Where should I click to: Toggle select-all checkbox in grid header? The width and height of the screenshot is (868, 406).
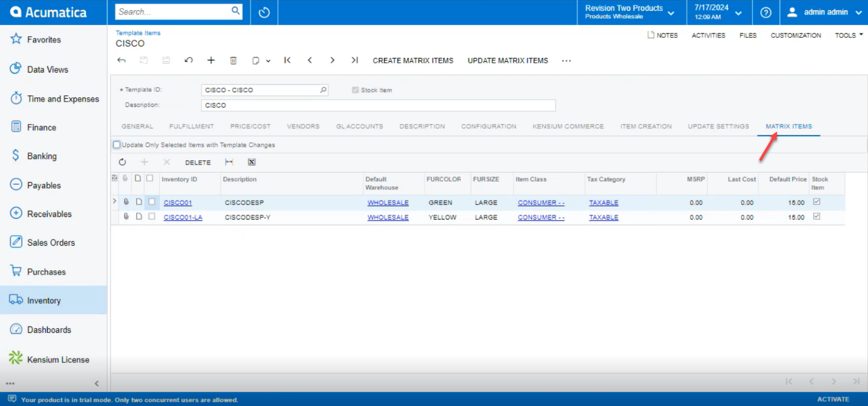pyautogui.click(x=150, y=178)
